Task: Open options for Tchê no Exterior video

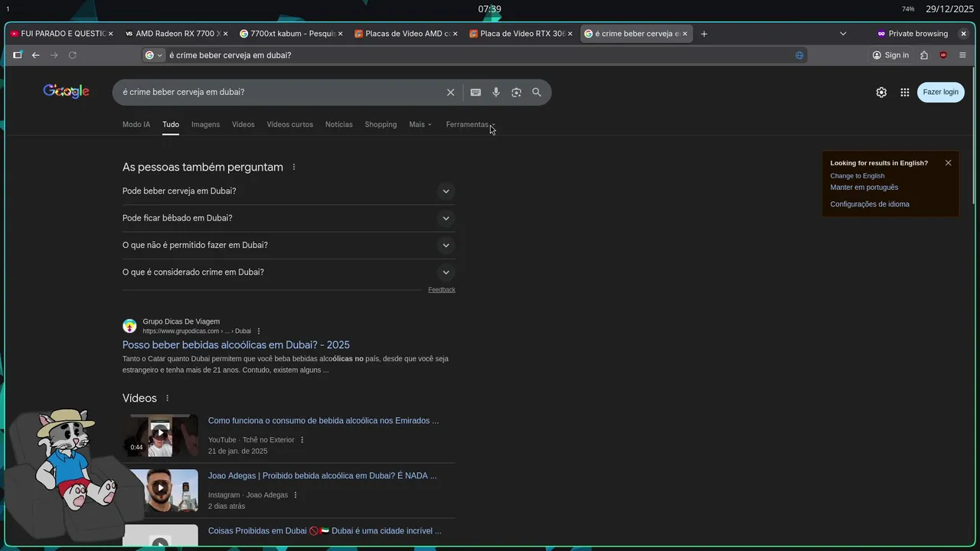Action: pos(302,440)
